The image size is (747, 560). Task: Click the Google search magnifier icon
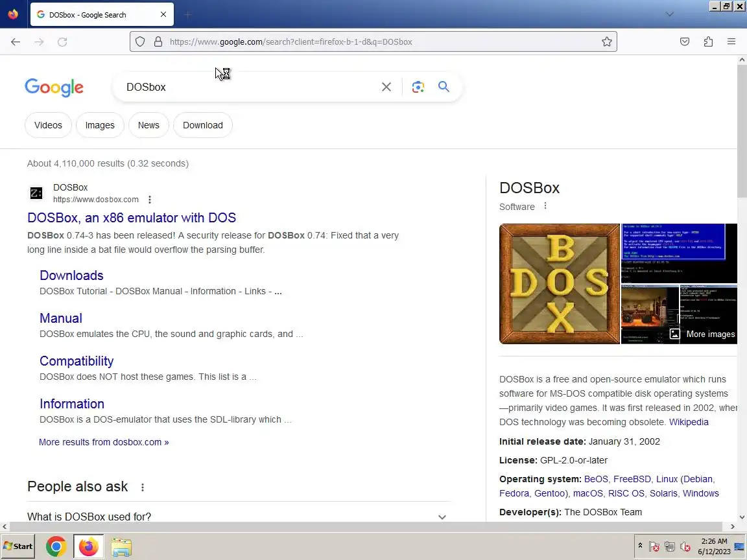pyautogui.click(x=444, y=87)
